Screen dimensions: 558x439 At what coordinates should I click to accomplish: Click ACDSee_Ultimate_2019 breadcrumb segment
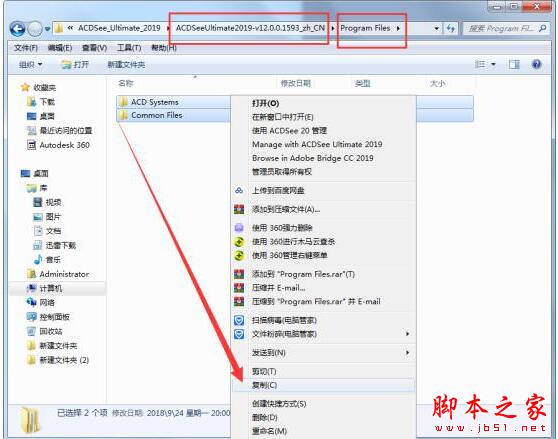point(119,28)
